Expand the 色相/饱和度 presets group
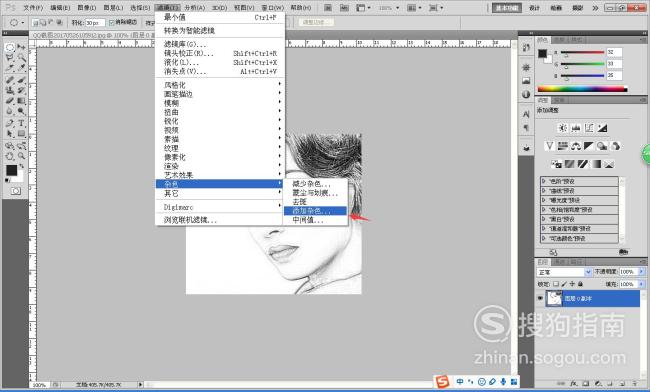 (x=544, y=210)
